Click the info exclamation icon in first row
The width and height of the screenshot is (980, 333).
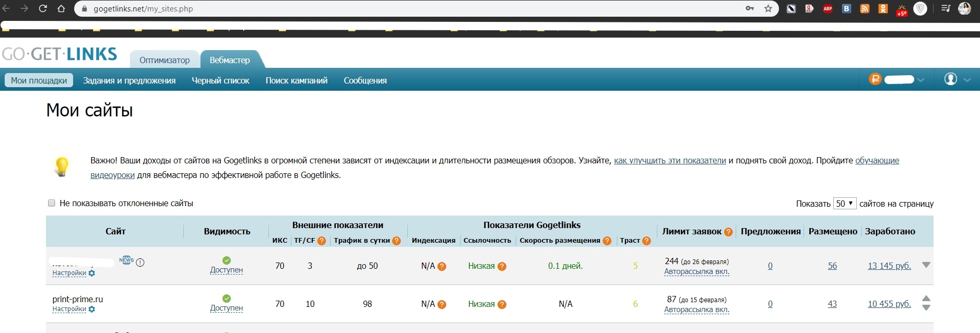(x=140, y=263)
